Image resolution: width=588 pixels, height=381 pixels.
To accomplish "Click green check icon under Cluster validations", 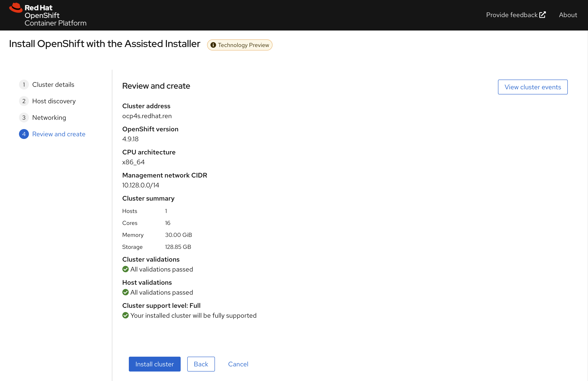I will click(126, 269).
